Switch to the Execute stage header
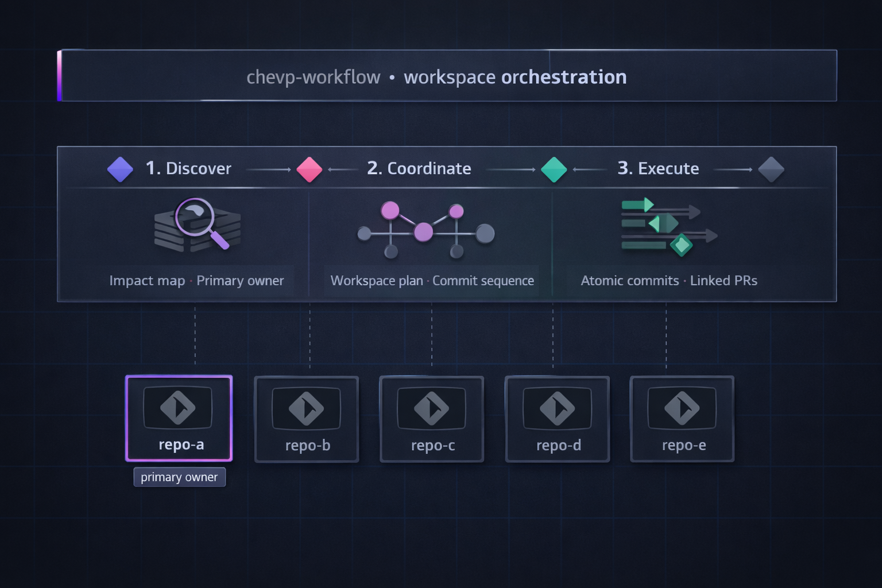 coord(658,168)
